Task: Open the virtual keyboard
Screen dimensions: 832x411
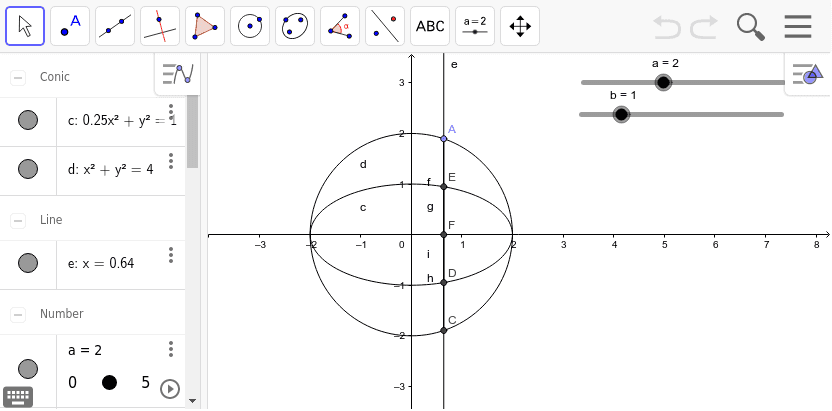Action: (19, 396)
